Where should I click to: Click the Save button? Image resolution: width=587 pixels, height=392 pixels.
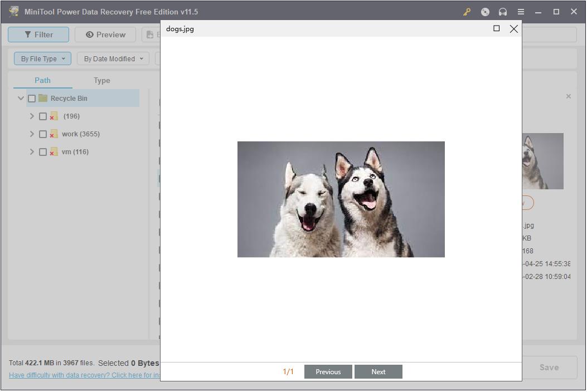549,367
